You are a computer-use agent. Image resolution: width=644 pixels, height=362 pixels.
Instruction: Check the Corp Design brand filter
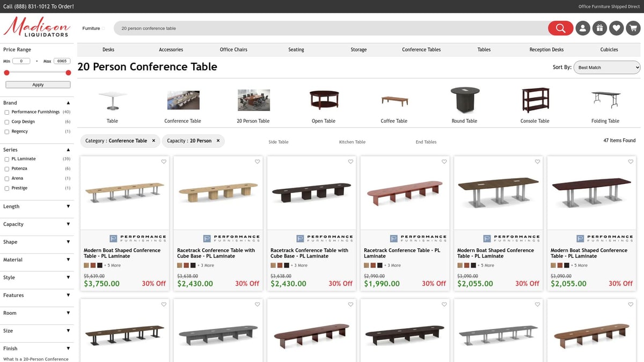7,121
